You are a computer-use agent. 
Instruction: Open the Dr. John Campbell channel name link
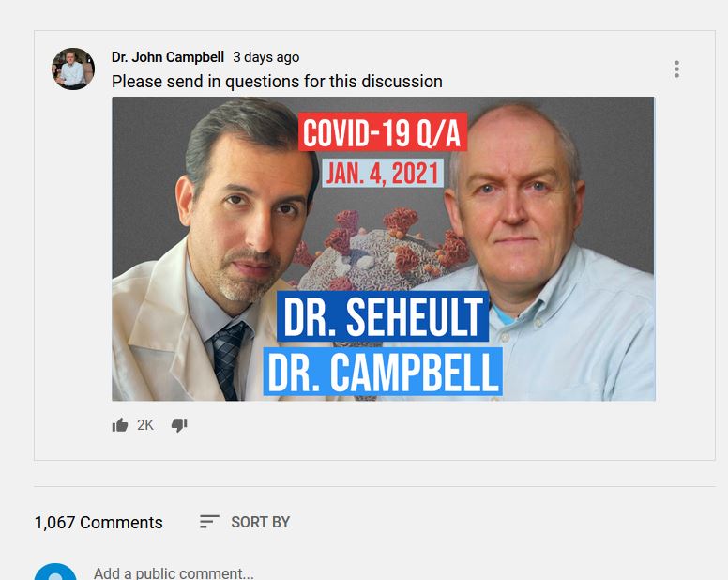coord(168,57)
